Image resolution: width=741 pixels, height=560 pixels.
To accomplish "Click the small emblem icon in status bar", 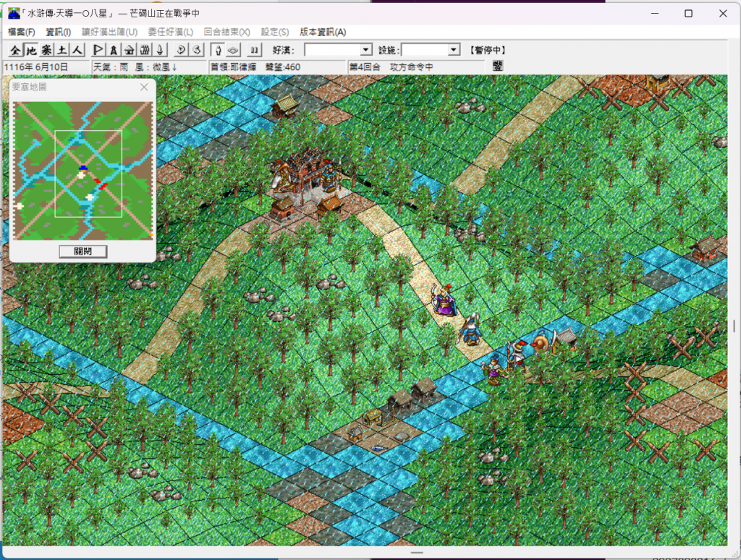I will pos(498,66).
